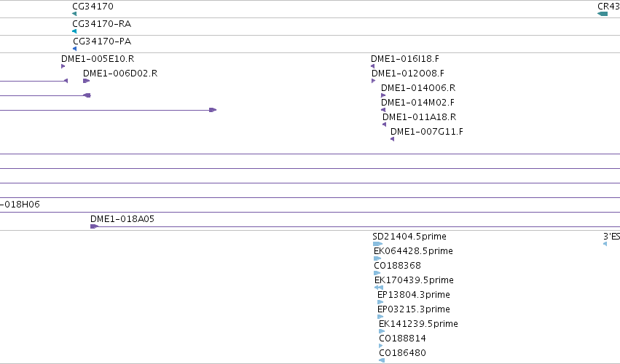Screen dimensions: 620x364
Task: Click the purple arrow under DME1-007G11.F
Action: [x=392, y=139]
